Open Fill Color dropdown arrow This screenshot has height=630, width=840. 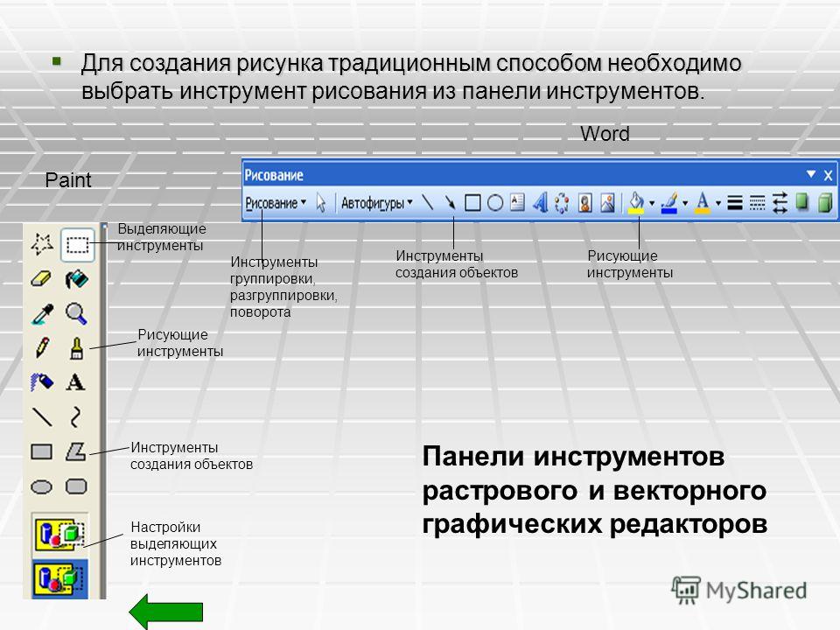click(x=652, y=203)
